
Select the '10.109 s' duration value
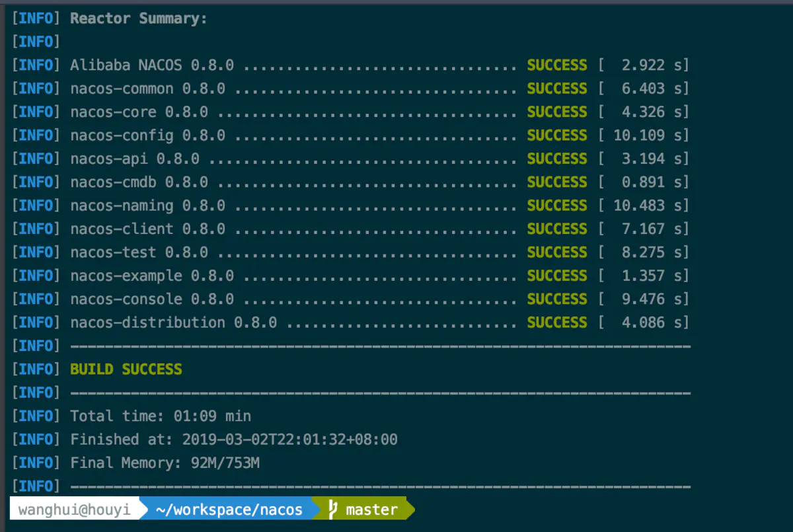click(647, 135)
